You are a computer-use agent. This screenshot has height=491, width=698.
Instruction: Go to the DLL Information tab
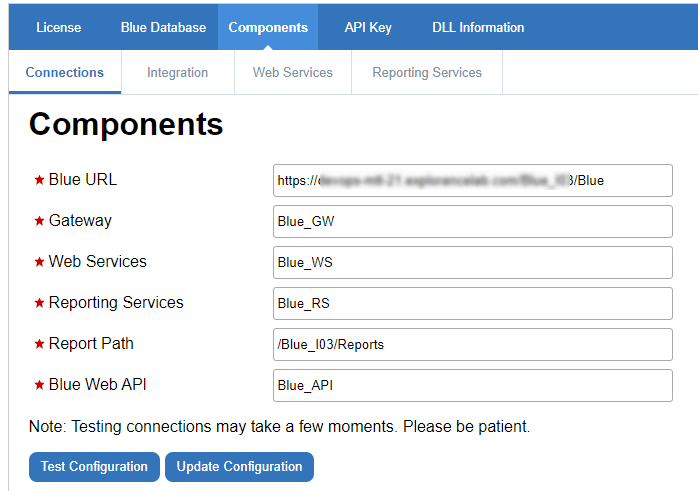tap(478, 28)
